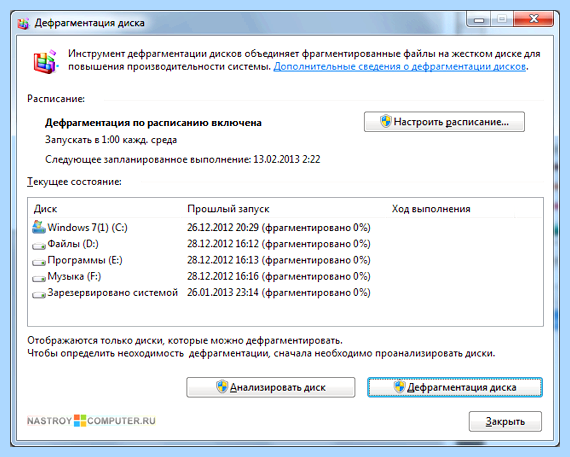Run Дефрагментация диска button
570x457 pixels.
[x=455, y=388]
